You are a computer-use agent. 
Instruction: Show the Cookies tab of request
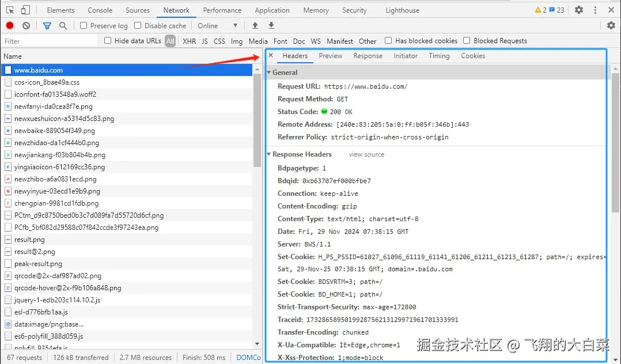pos(473,56)
